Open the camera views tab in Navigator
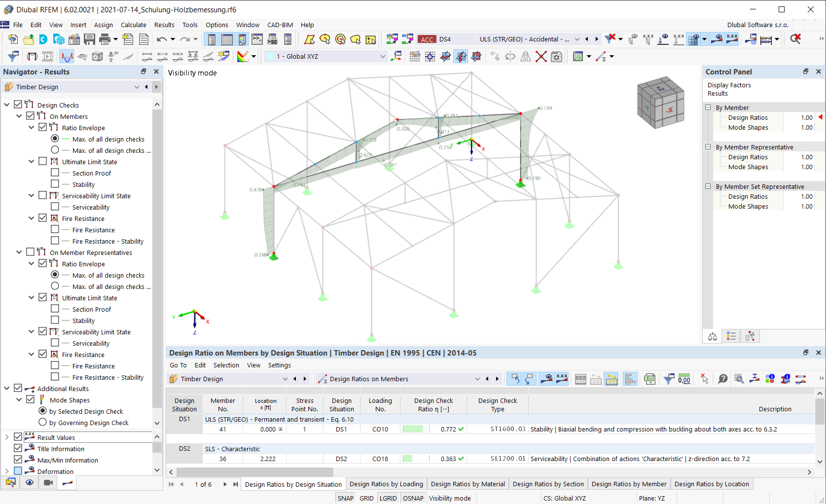826x504 pixels. (48, 483)
